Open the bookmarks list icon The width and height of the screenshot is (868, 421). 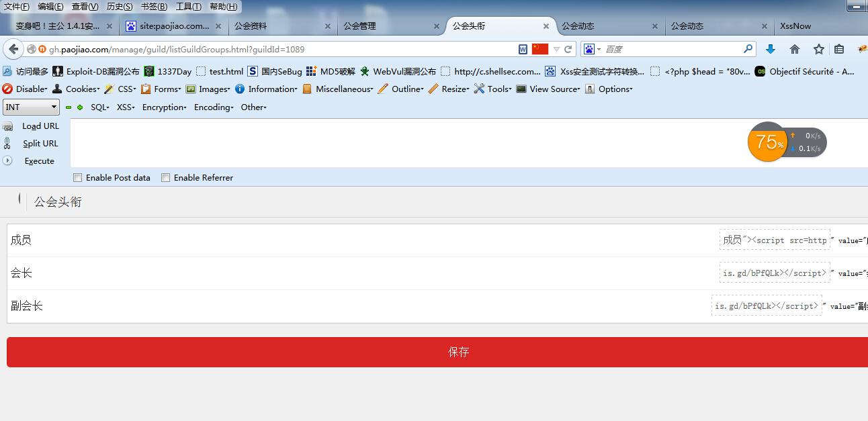tap(839, 49)
